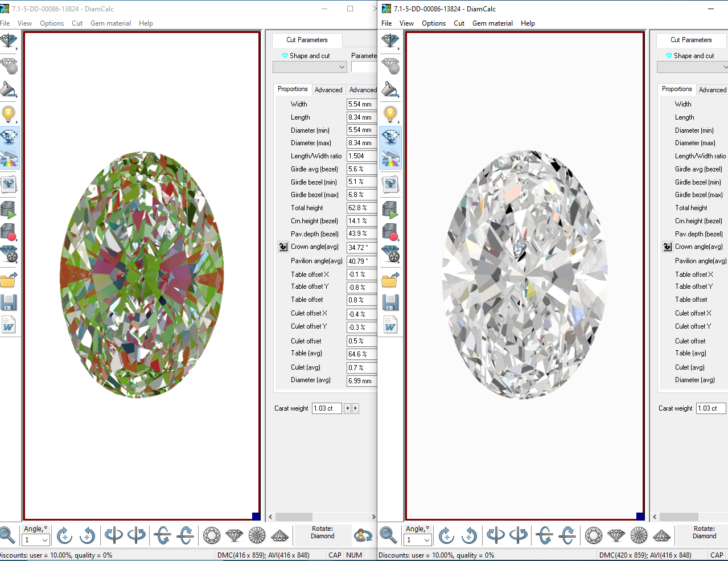Toggle the Crown angle(avg) link icon, left window
This screenshot has height=561, width=728.
click(283, 247)
